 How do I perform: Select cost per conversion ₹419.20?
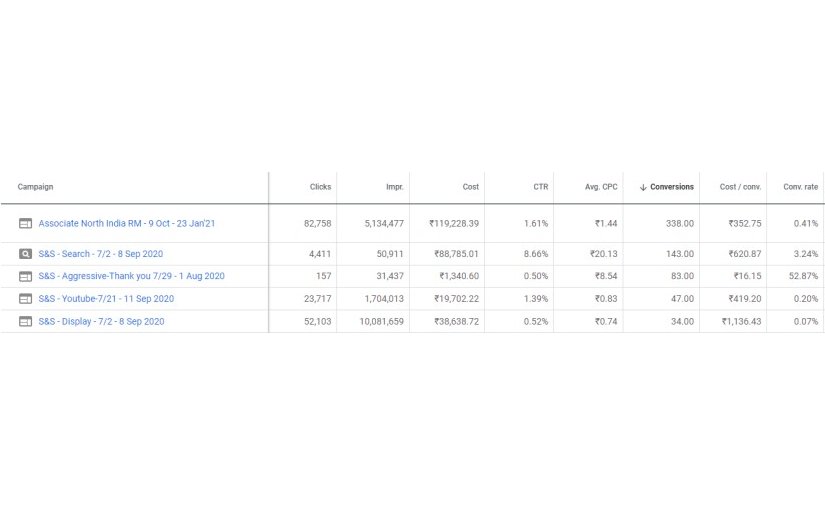(x=744, y=299)
